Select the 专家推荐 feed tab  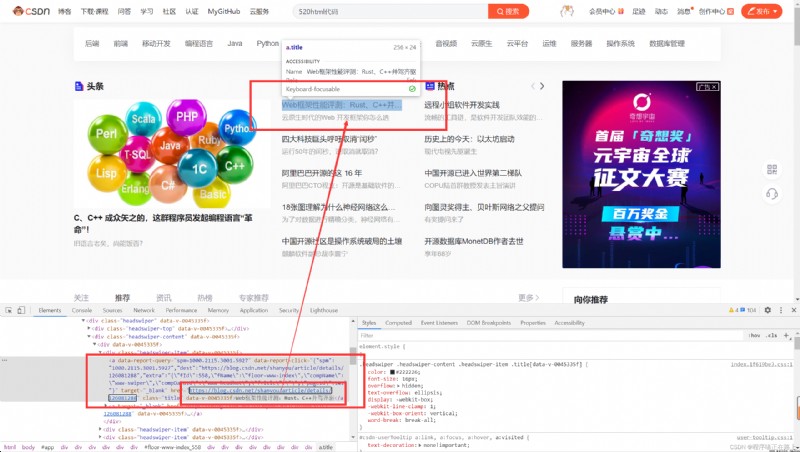254,297
